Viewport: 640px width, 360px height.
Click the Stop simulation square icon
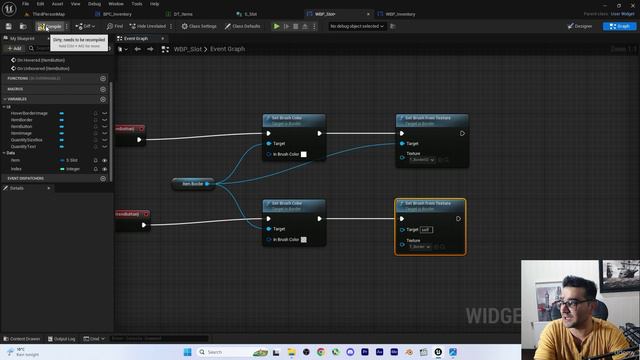[x=296, y=26]
